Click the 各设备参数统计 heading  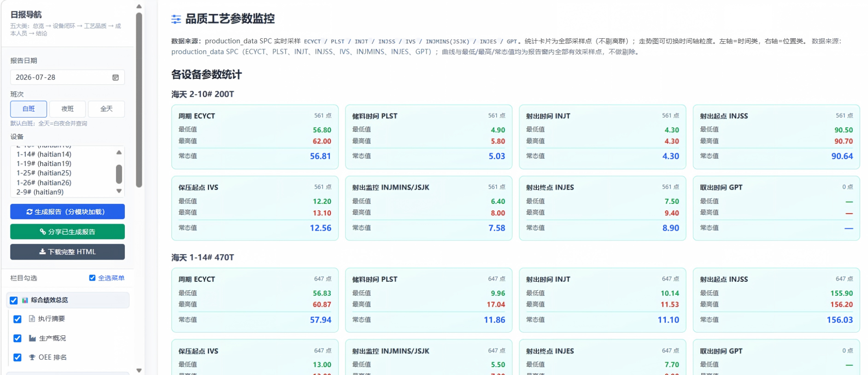206,74
